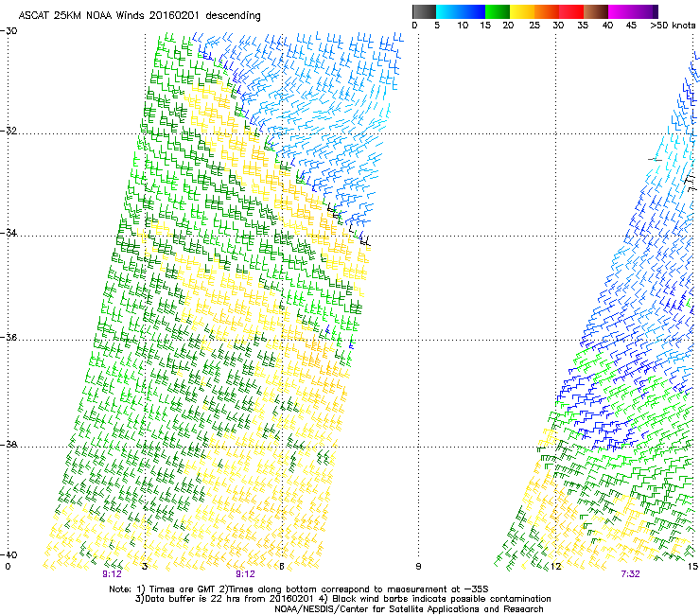Screen dimensions: 700x615
Task: Click the '30' legend scale label under color bar
Action: pyautogui.click(x=558, y=26)
